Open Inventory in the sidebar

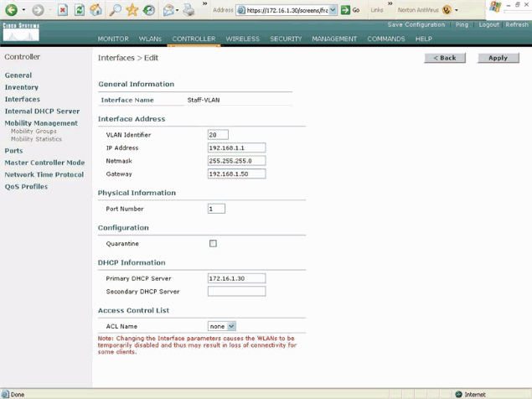point(22,87)
